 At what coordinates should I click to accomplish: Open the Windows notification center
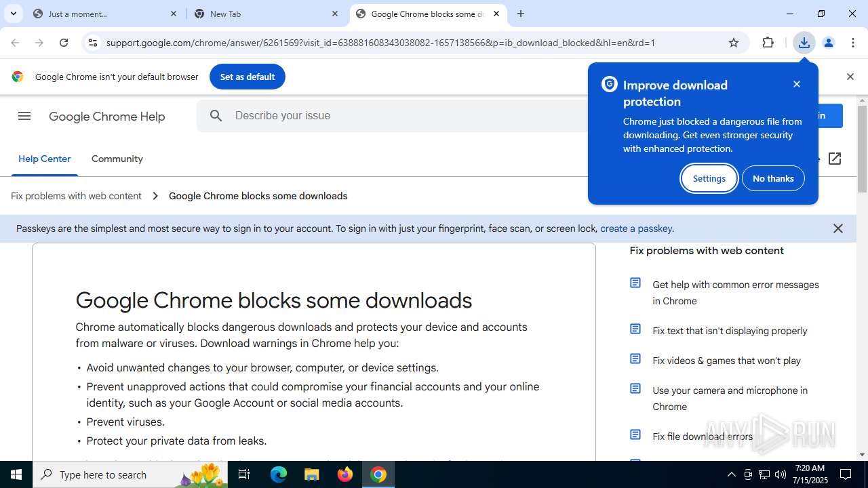pyautogui.click(x=846, y=474)
